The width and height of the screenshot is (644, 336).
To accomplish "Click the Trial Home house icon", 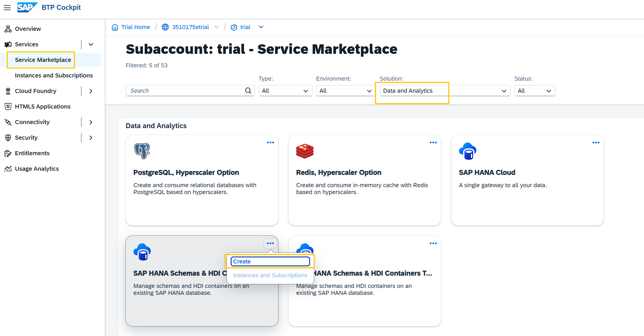I will (115, 27).
